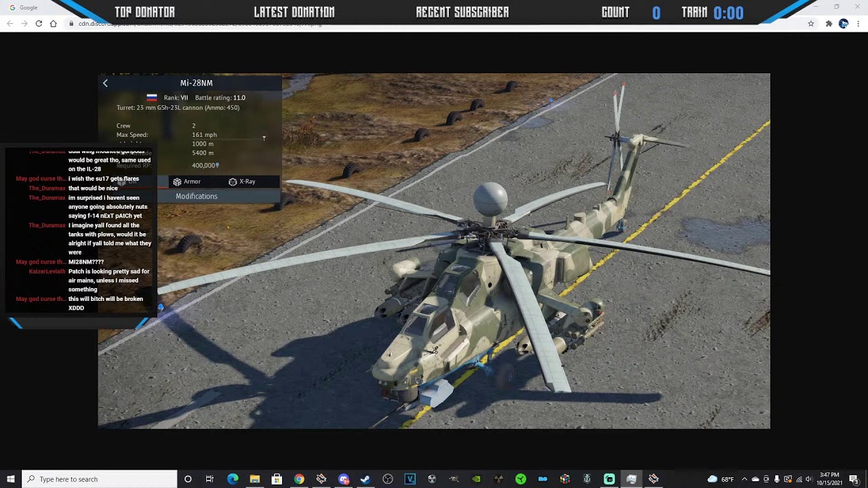Click the 400,000 silver lions cost value
868x488 pixels.
click(205, 165)
